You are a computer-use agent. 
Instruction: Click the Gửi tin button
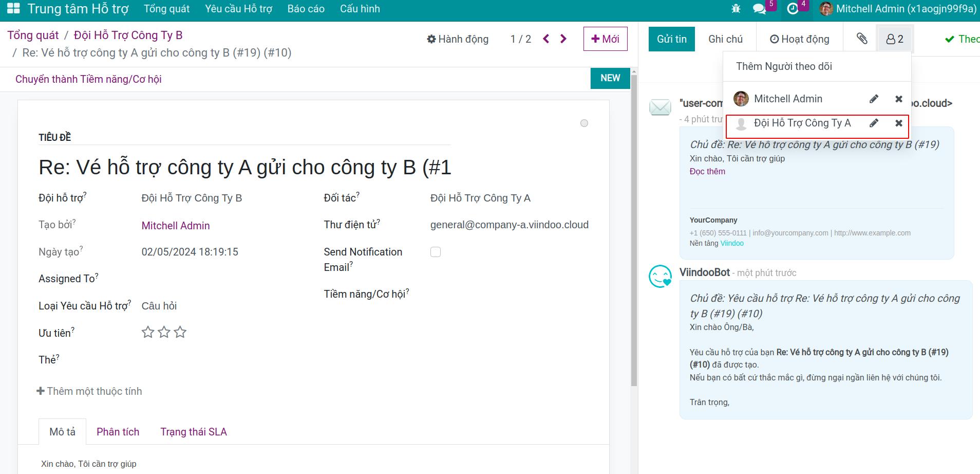[x=672, y=39]
